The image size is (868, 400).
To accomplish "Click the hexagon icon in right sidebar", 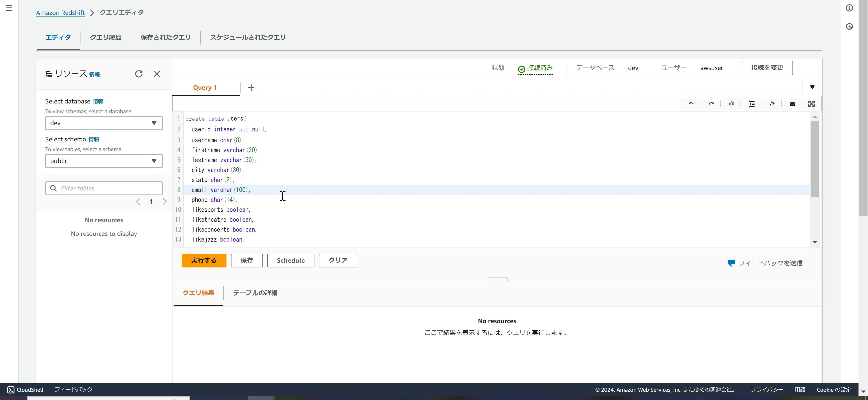I will (x=849, y=26).
